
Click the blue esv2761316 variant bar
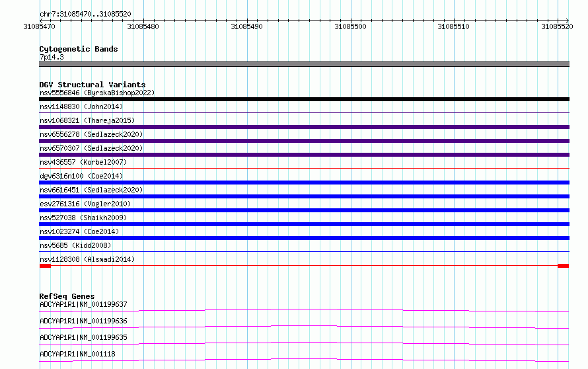coord(304,210)
